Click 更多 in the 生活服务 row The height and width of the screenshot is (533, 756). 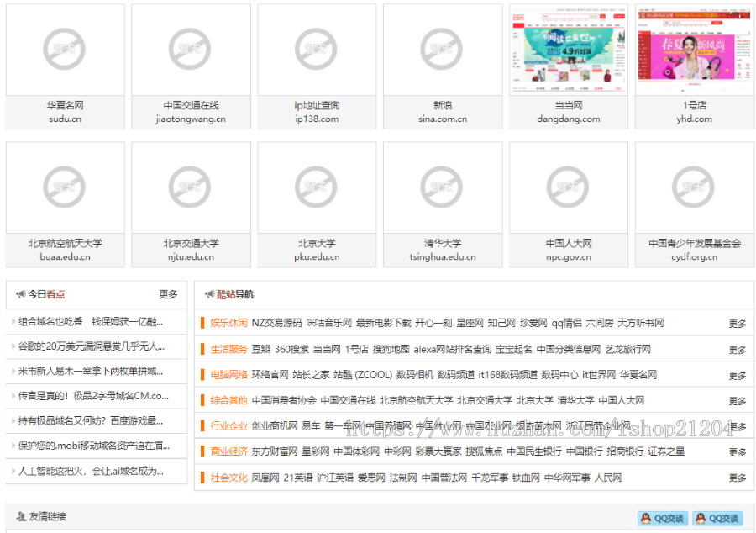tap(738, 350)
